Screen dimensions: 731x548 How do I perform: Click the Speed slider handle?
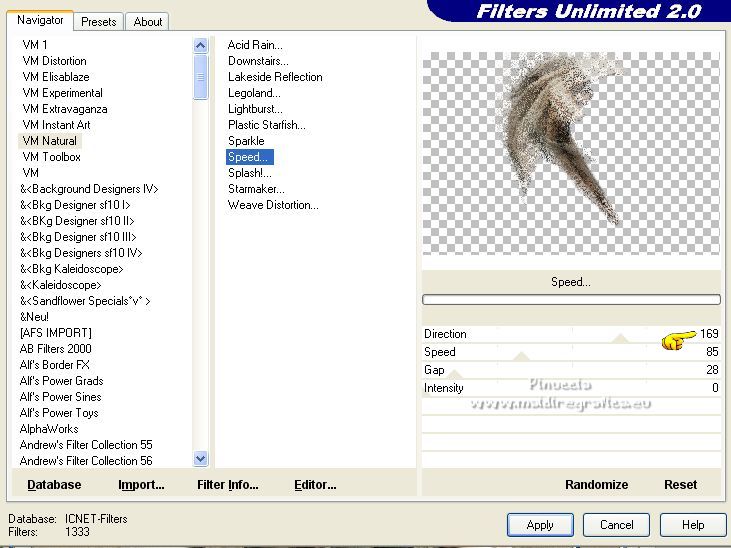pos(521,356)
